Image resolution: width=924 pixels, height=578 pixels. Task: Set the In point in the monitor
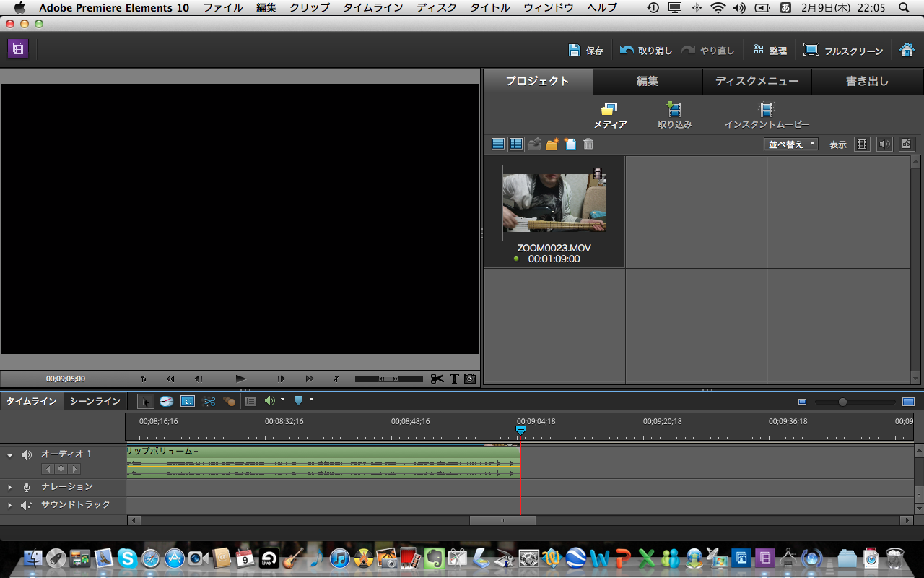tap(143, 379)
